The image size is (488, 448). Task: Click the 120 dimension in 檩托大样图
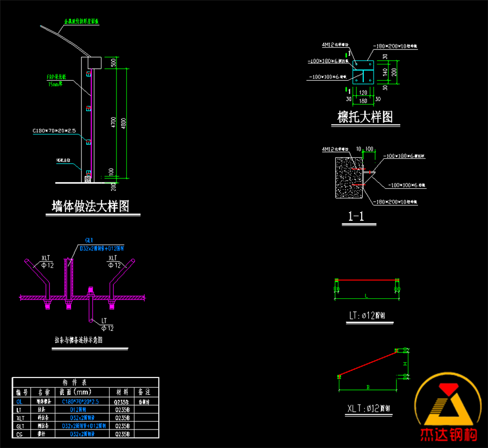[x=363, y=92]
